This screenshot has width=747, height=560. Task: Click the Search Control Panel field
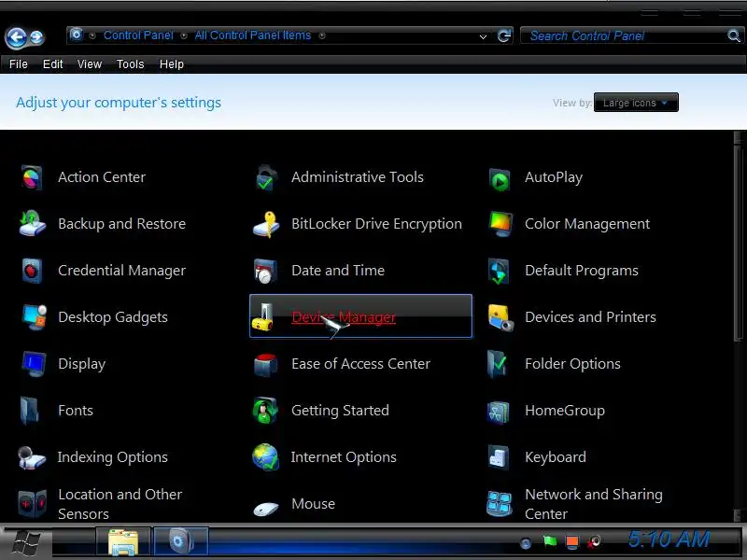[x=624, y=35]
